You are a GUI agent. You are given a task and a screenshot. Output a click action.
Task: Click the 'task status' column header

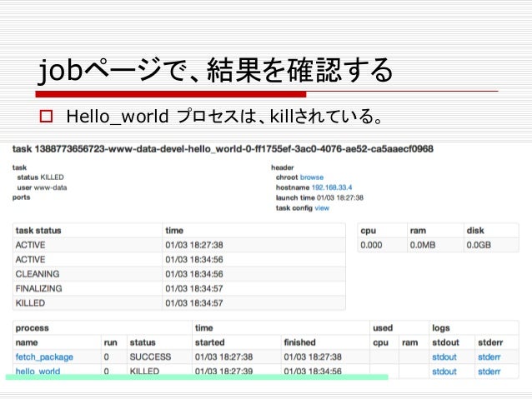tap(38, 230)
